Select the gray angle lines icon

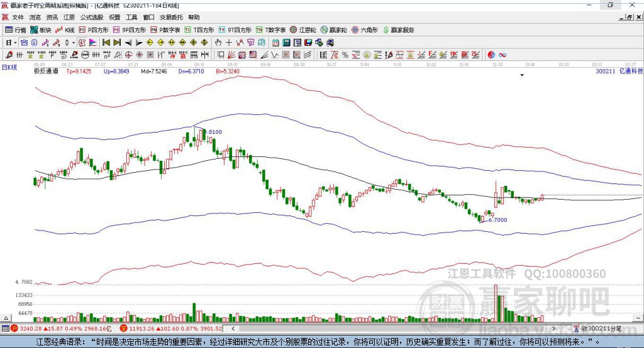(264, 55)
